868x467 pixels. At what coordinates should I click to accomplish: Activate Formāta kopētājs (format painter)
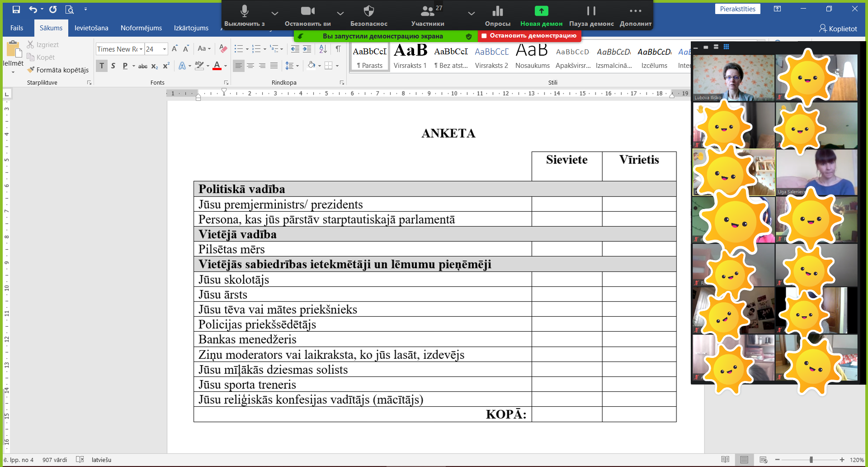[58, 70]
